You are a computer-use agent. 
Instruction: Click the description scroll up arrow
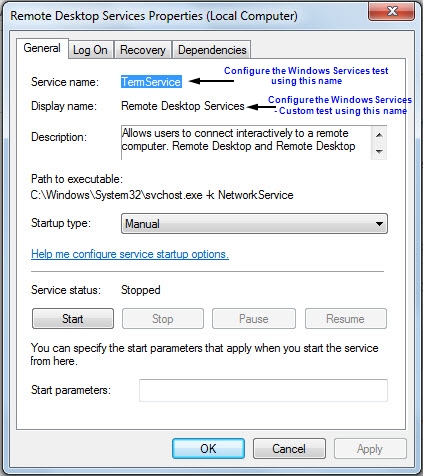point(379,135)
